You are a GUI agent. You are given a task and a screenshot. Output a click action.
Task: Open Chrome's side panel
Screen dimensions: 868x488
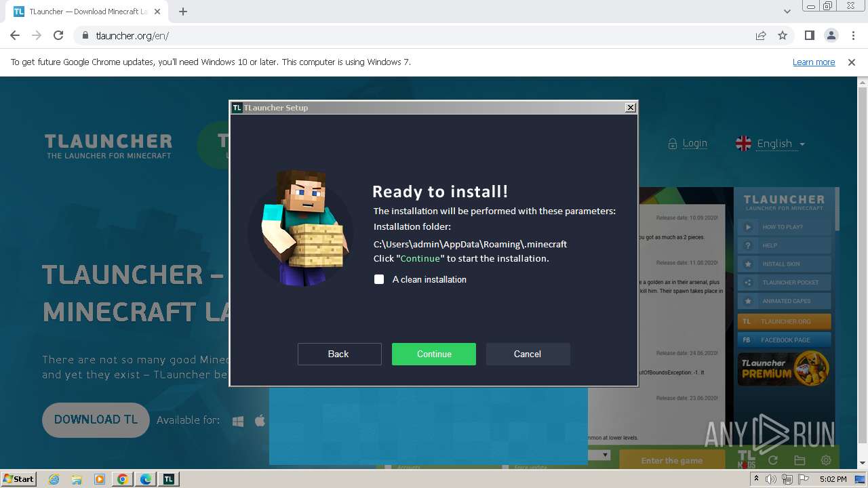point(809,35)
